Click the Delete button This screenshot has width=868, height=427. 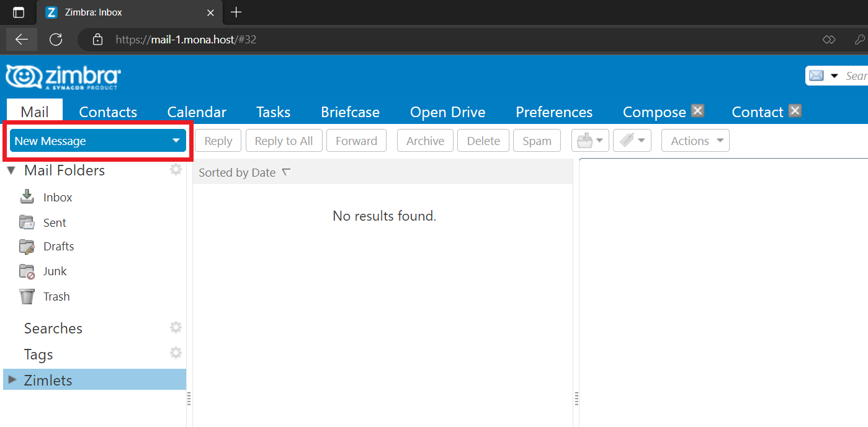483,141
